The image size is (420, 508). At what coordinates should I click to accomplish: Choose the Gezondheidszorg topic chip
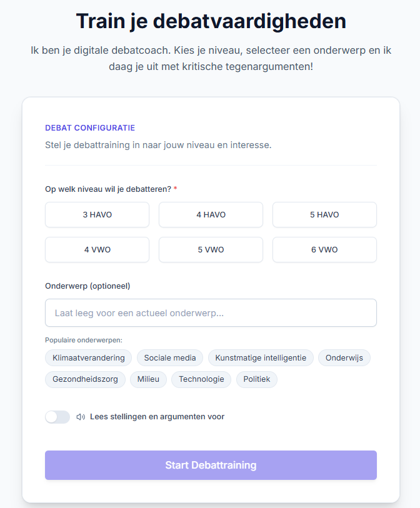pos(85,379)
